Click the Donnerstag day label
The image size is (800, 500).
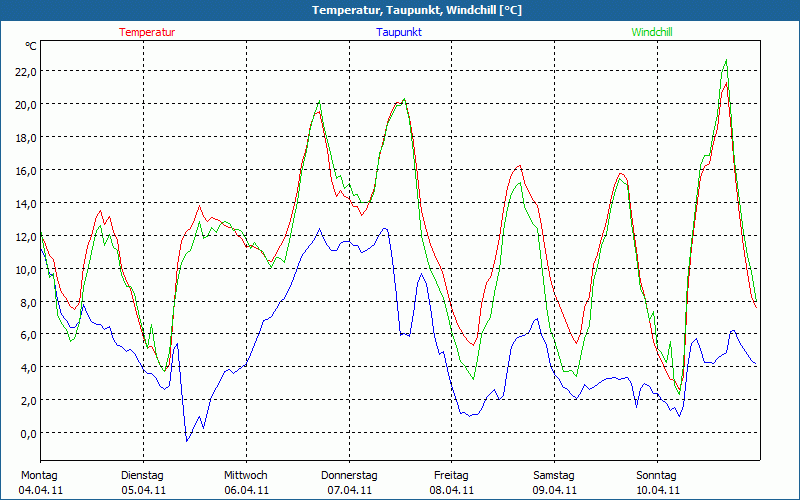[x=349, y=476]
